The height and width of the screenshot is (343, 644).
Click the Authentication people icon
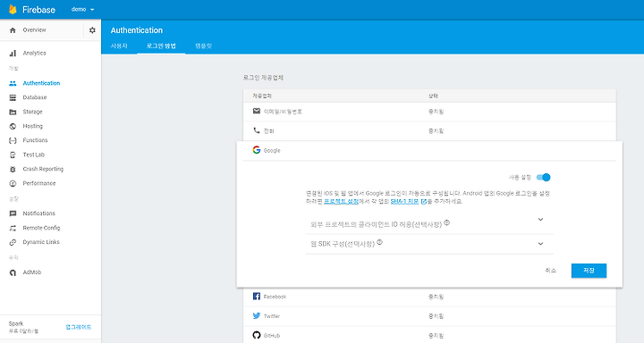point(13,83)
